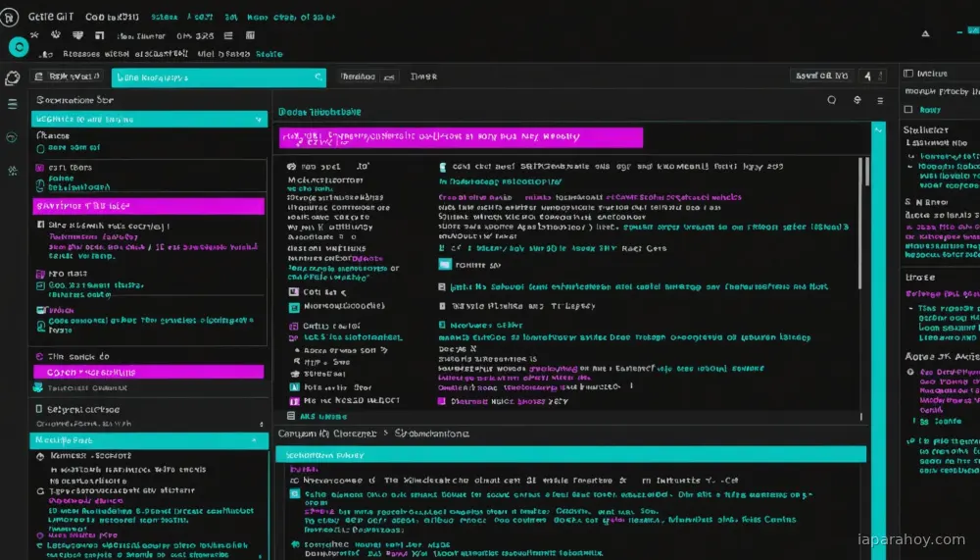Image resolution: width=980 pixels, height=560 pixels.
Task: Toggle the checkbox beside 'Selyrkl clckoe'
Action: (x=39, y=409)
